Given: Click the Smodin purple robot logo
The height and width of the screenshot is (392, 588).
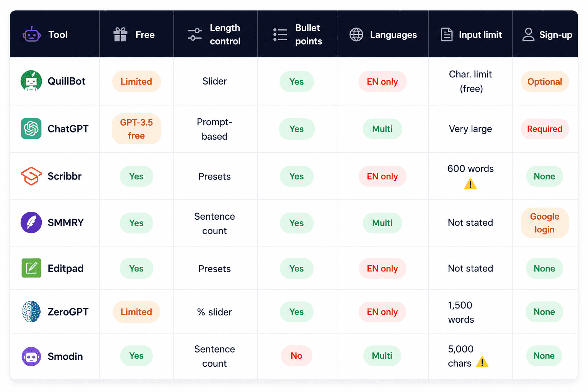Looking at the screenshot, I should click(x=31, y=356).
